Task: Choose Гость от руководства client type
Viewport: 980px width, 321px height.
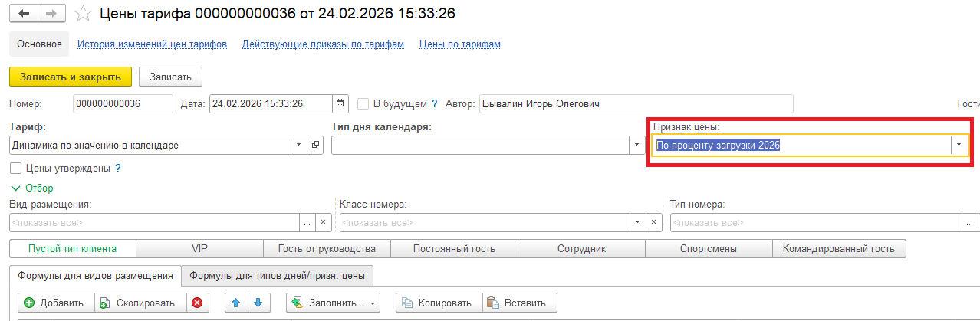Action: (327, 248)
